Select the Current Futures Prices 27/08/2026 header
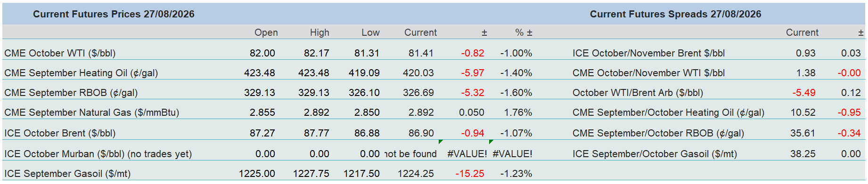 (x=114, y=14)
